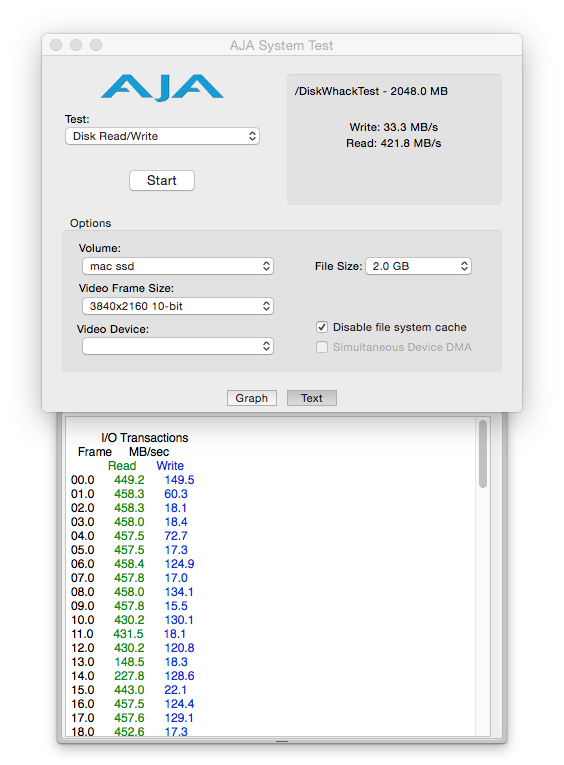Open the Volume dropdown showing mac ssd
Screen dimensions: 564x765
click(x=178, y=266)
